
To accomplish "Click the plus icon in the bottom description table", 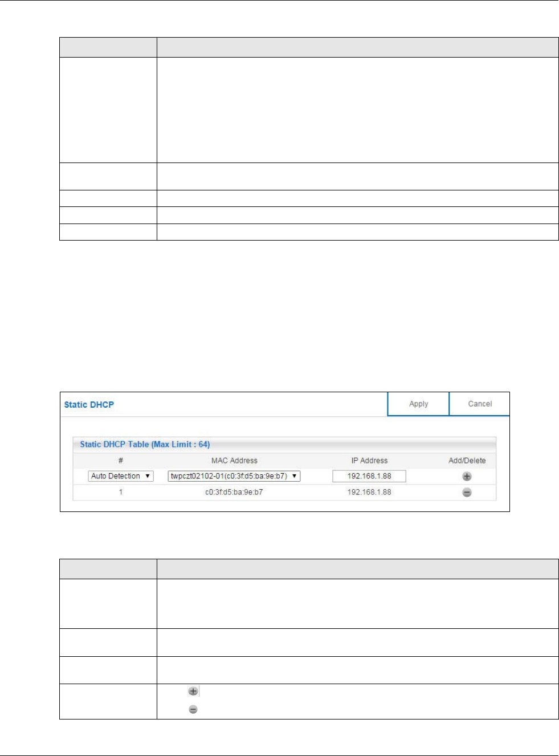I will click(x=193, y=691).
